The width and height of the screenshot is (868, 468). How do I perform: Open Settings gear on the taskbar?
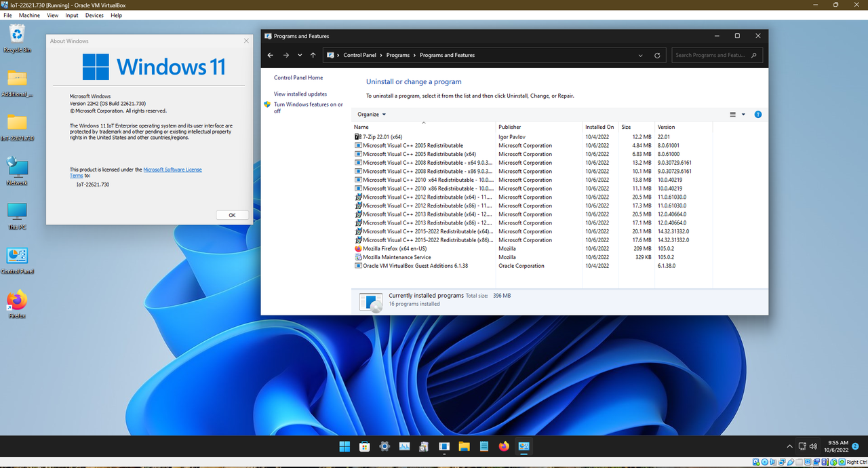(x=384, y=446)
